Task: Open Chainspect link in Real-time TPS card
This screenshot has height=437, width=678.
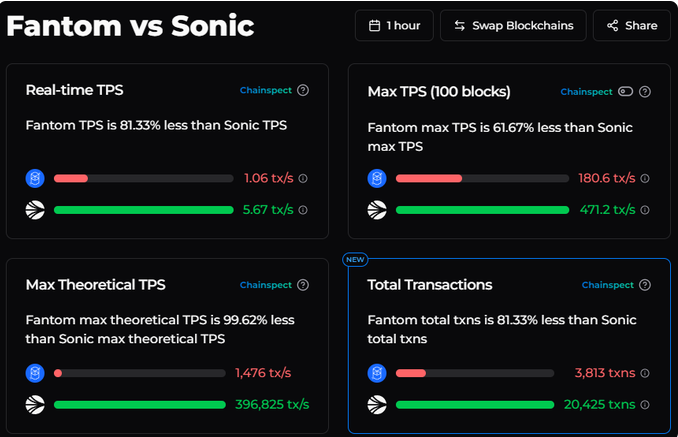Action: click(x=266, y=90)
